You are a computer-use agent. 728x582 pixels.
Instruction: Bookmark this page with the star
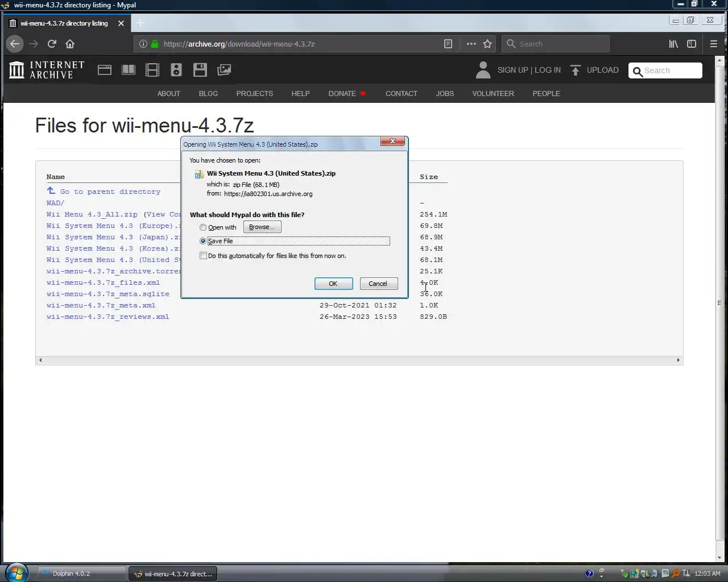tap(487, 44)
